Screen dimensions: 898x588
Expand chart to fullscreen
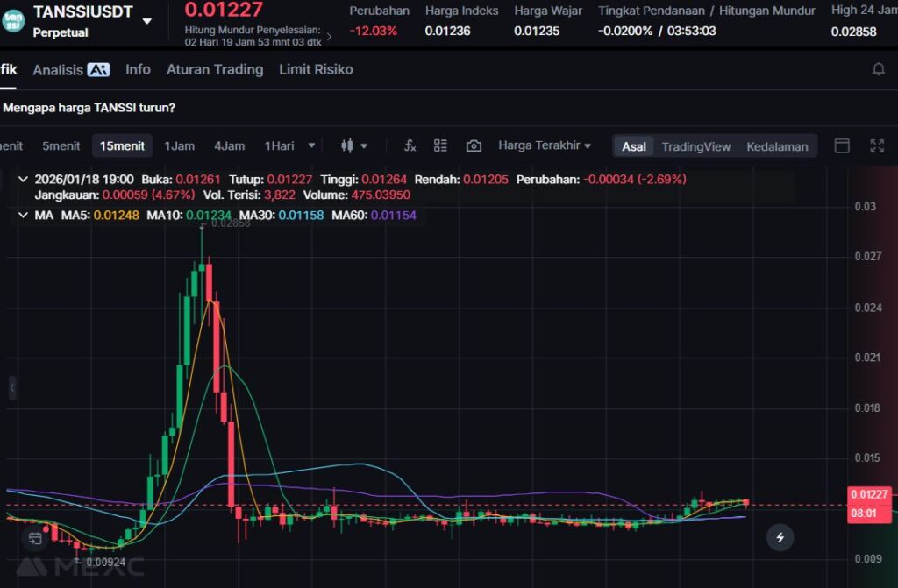tap(877, 145)
